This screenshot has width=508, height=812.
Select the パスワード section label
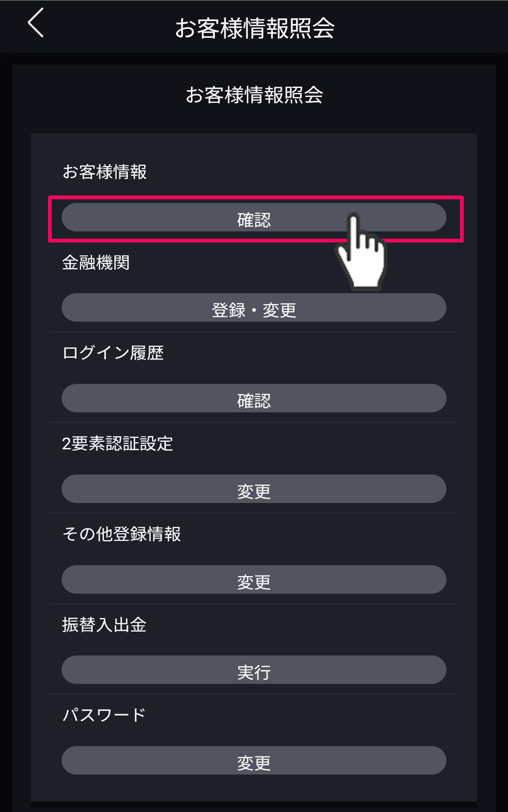coord(104,715)
